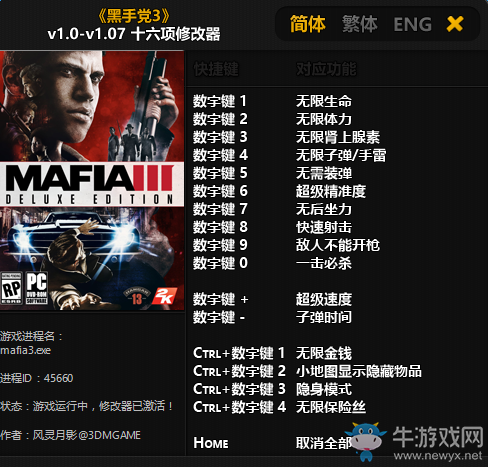
Task: Enable 一击必杀 option
Action: click(324, 263)
